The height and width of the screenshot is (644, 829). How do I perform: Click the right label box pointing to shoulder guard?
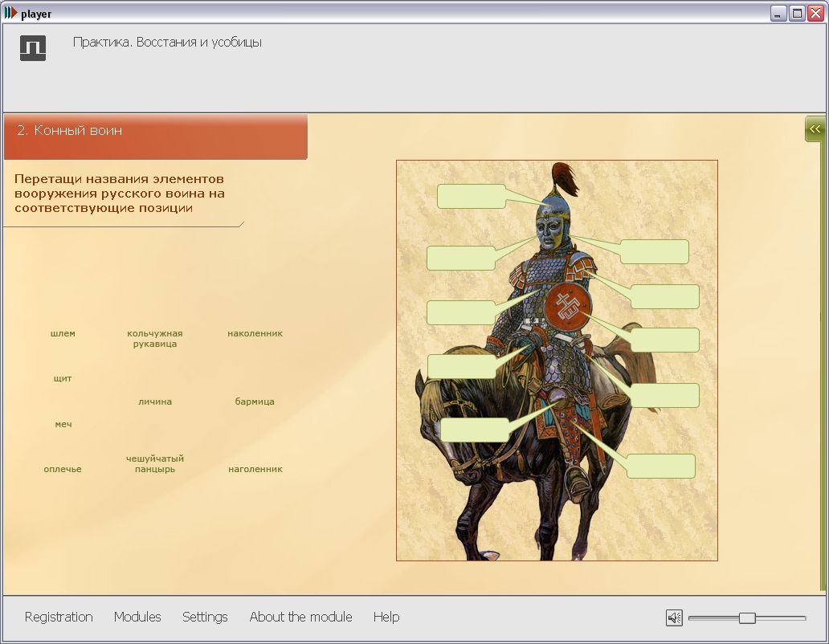click(x=665, y=296)
